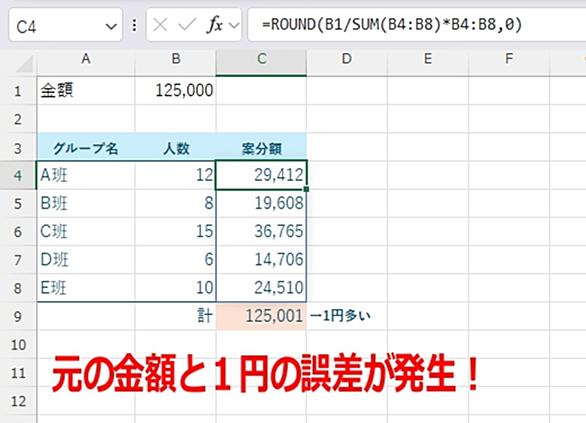
Task: Click cell value 19,608
Action: (x=261, y=204)
